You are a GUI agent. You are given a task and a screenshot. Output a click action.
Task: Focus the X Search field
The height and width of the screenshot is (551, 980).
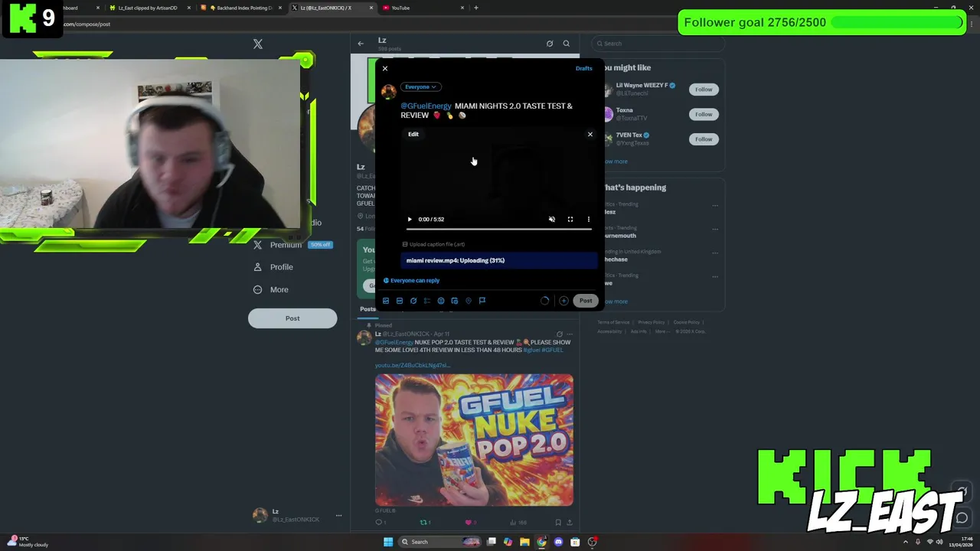658,44
